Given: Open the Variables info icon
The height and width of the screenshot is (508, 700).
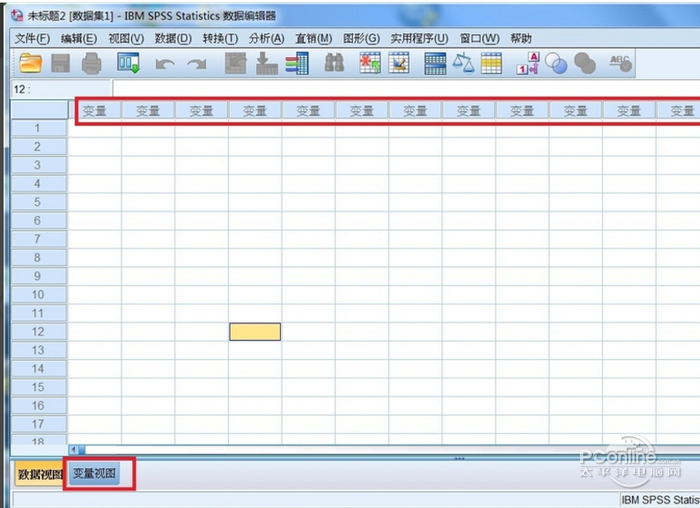Looking at the screenshot, I should tap(297, 63).
